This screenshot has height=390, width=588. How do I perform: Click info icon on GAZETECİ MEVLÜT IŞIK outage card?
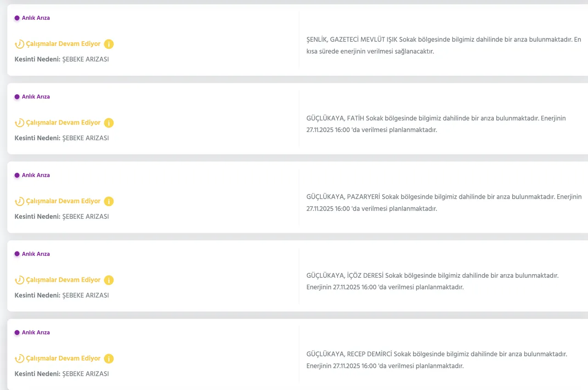click(109, 44)
